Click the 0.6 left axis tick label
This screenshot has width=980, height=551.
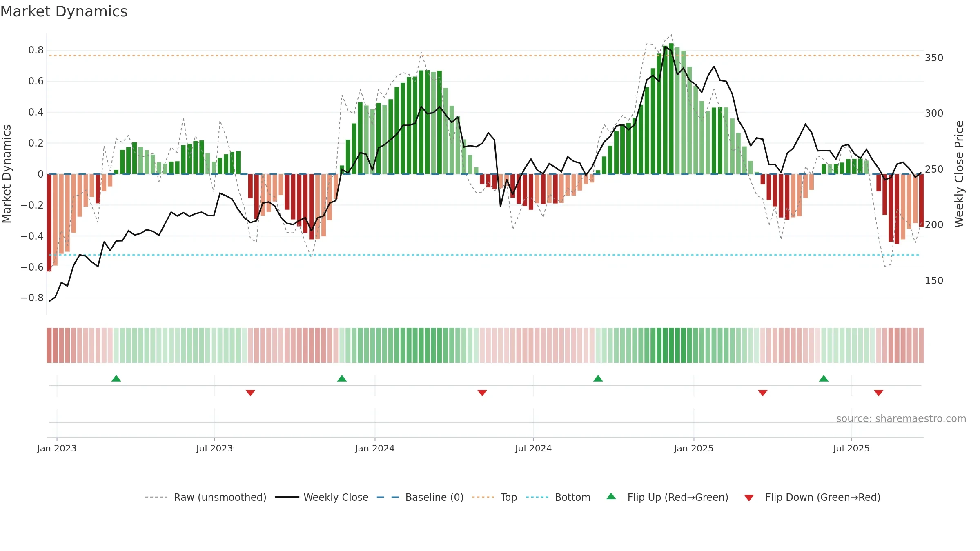[x=36, y=81]
